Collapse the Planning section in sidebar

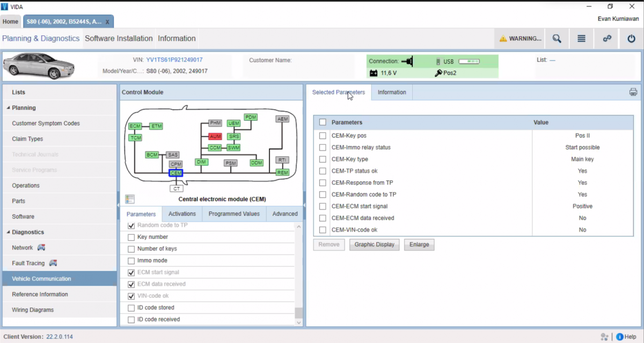point(8,108)
